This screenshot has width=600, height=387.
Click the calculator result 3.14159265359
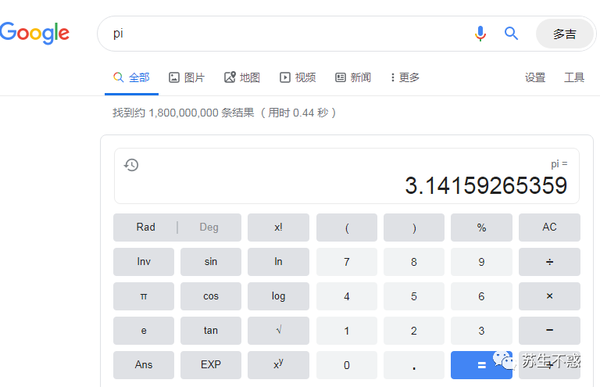point(486,186)
